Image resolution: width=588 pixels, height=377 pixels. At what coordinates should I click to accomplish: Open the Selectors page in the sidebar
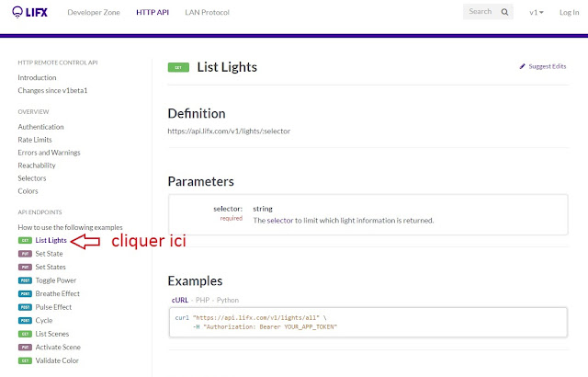click(x=32, y=178)
